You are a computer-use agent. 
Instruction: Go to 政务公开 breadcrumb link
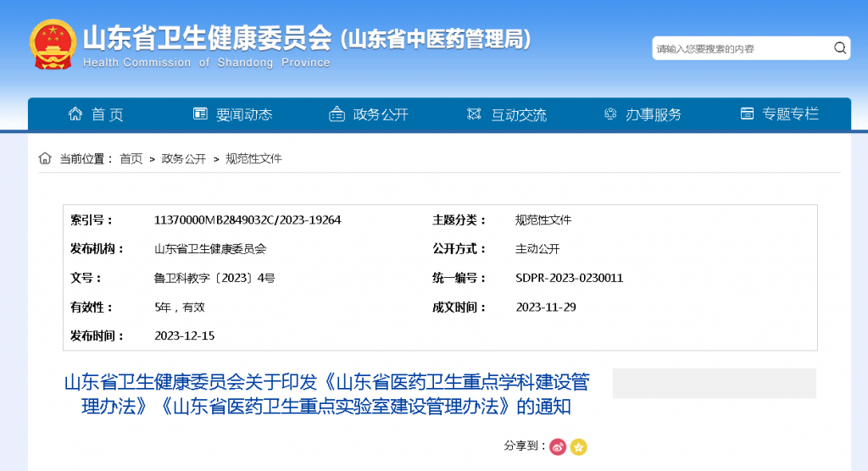tap(184, 159)
